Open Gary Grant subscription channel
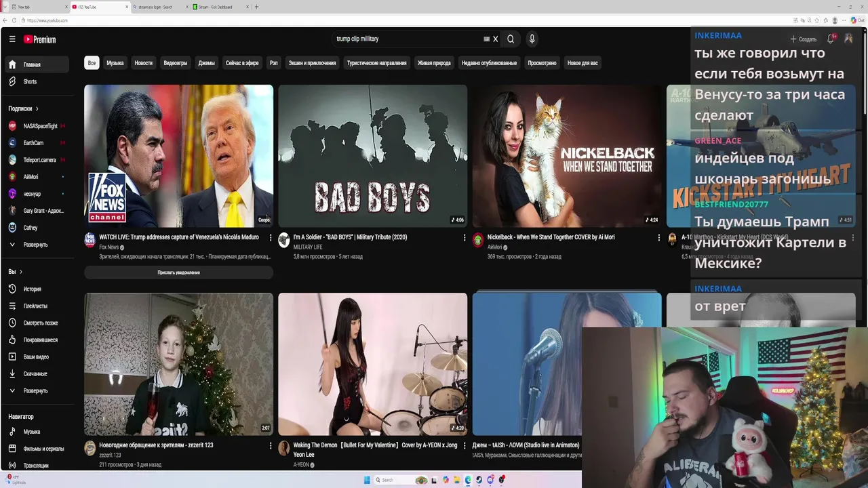Image resolution: width=868 pixels, height=488 pixels. pyautogui.click(x=35, y=211)
